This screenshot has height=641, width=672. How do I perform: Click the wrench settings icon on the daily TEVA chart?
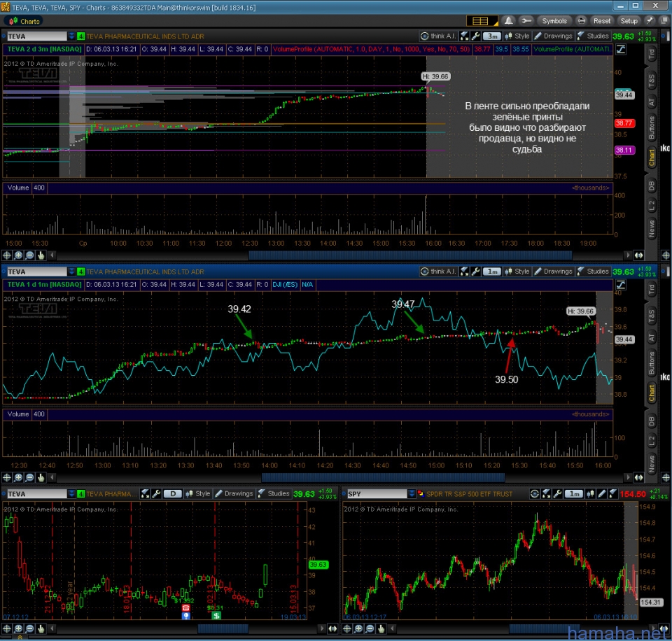(156, 493)
